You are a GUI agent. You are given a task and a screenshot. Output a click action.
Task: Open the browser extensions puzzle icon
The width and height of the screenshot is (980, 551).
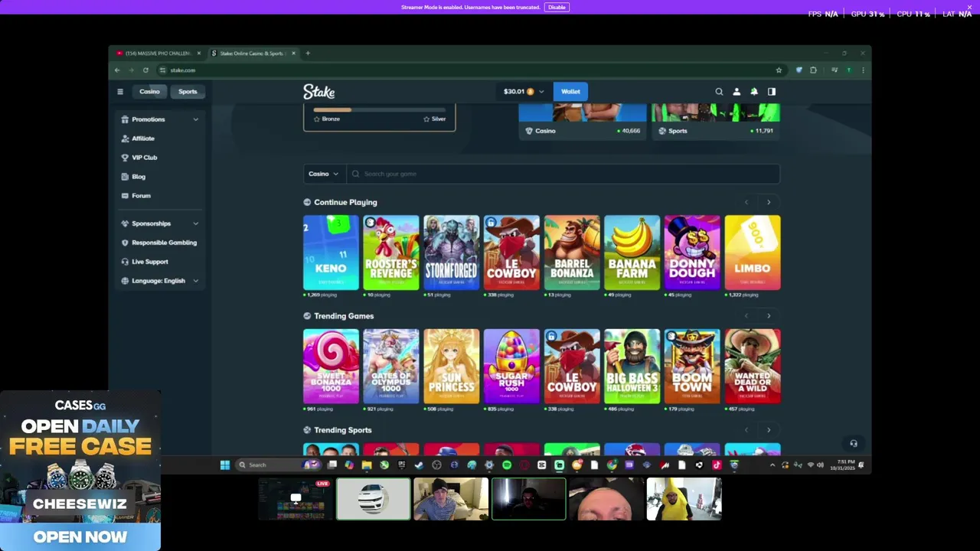coord(813,70)
